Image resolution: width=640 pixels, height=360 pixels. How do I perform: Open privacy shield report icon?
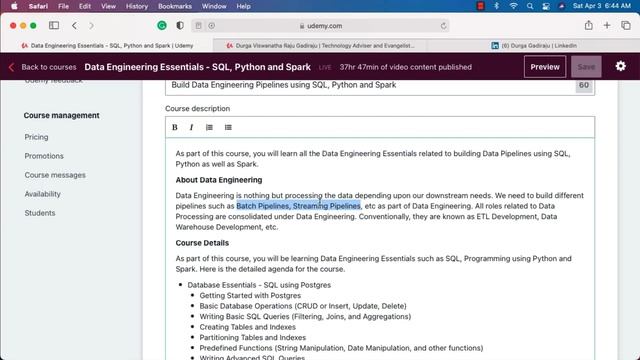coord(180,25)
